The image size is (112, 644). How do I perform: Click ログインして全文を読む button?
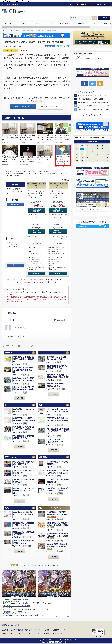point(50,107)
